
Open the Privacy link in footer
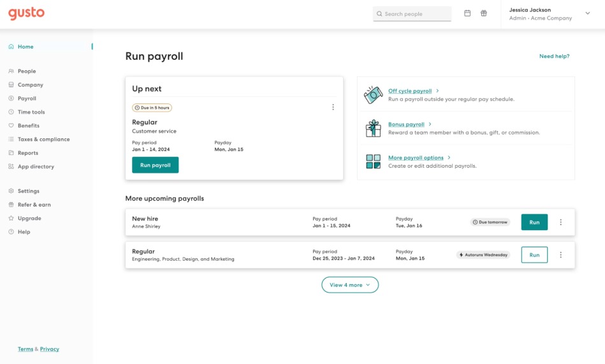tap(50, 349)
